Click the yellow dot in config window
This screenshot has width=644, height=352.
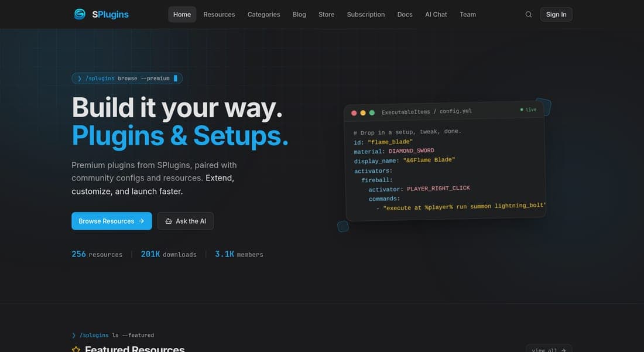pyautogui.click(x=363, y=112)
